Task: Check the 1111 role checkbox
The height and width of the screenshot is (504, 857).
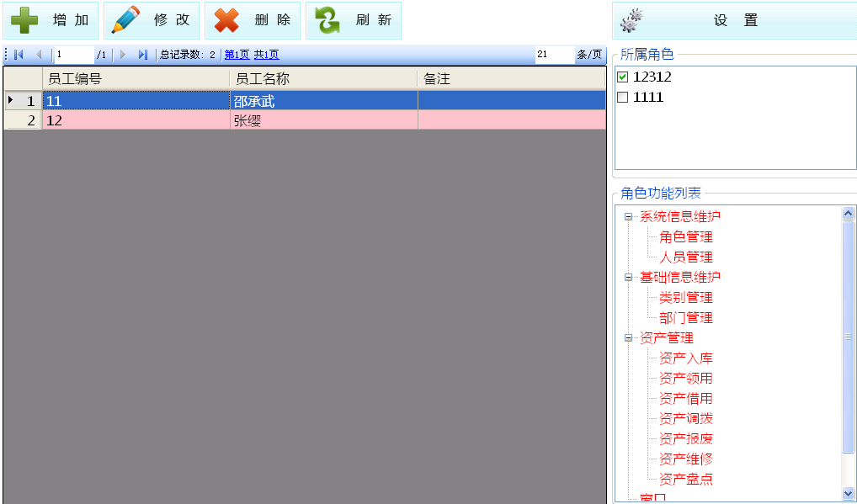Action: (623, 98)
